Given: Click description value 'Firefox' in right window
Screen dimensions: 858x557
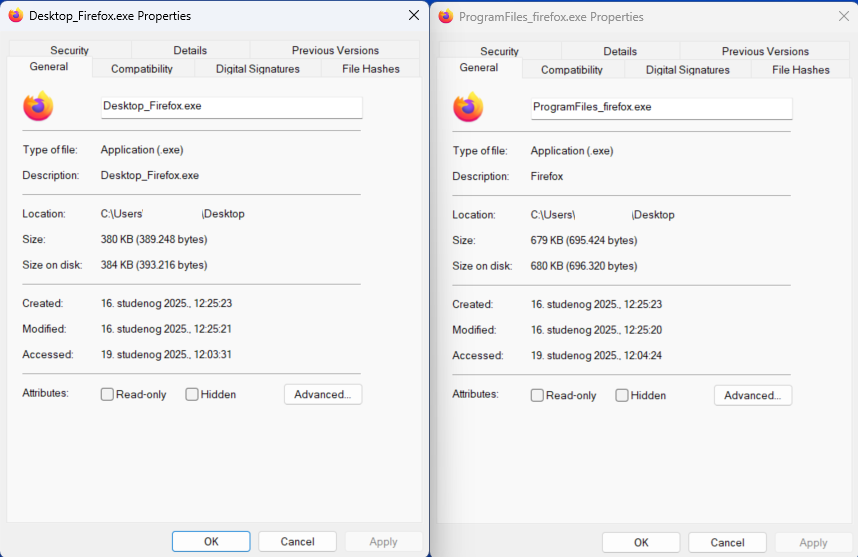Looking at the screenshot, I should coord(547,177).
